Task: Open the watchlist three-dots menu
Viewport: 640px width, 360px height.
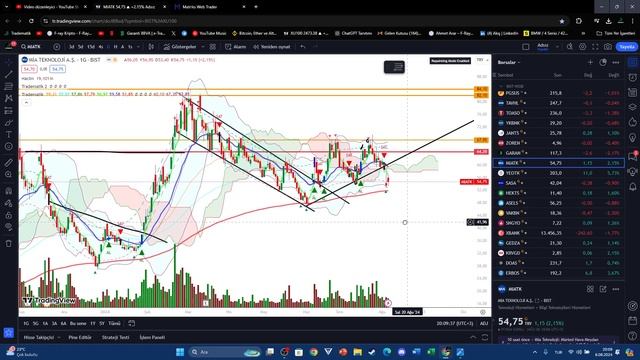Action: (616, 62)
